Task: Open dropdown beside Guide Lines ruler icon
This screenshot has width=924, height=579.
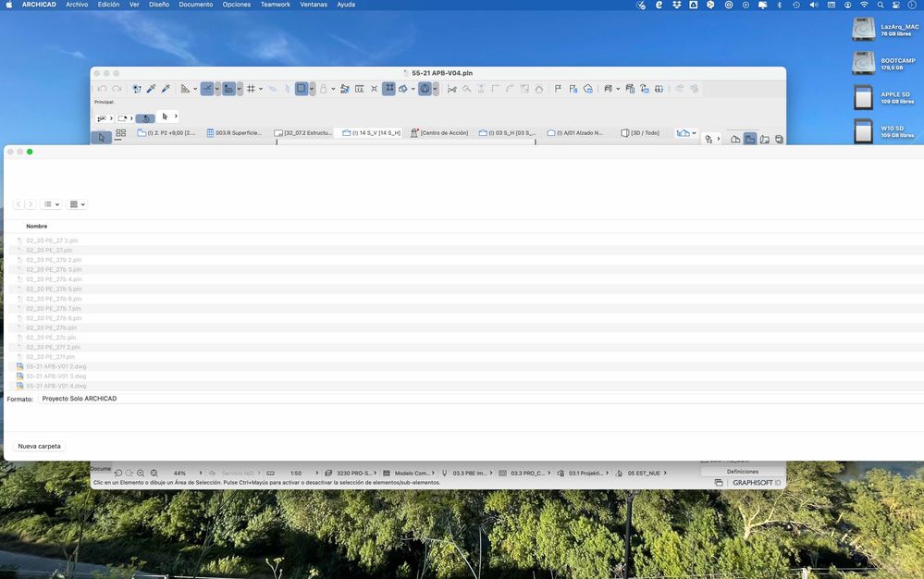Action: (x=195, y=89)
